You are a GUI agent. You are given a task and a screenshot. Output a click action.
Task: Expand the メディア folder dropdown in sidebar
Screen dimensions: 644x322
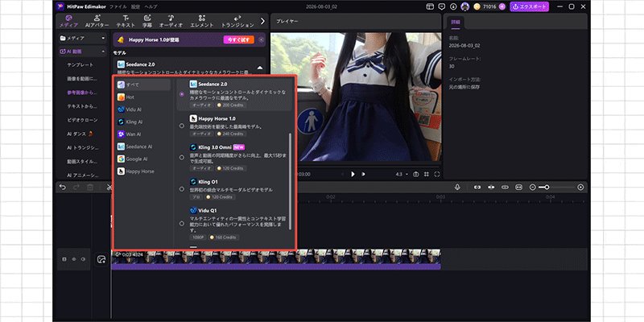click(103, 38)
